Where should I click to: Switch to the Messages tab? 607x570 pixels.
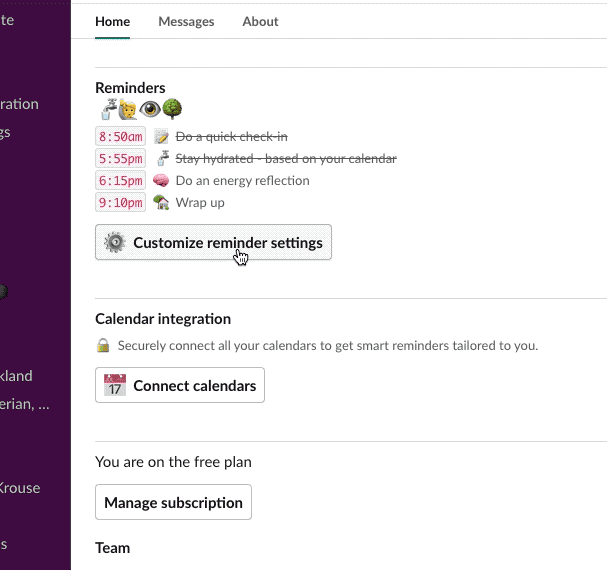coord(186,22)
